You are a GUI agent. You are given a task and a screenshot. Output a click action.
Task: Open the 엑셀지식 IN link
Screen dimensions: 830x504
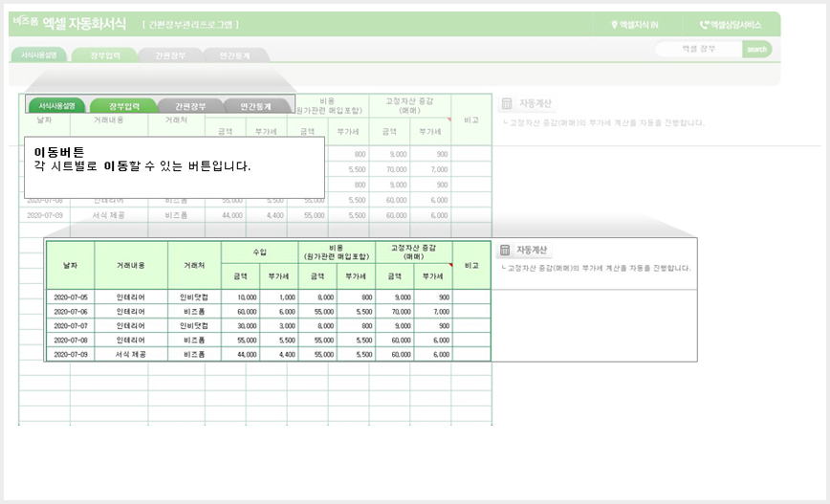(x=635, y=25)
